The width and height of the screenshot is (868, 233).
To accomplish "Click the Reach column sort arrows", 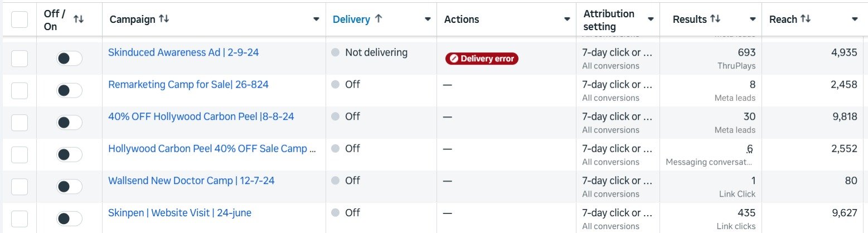I will [806, 19].
